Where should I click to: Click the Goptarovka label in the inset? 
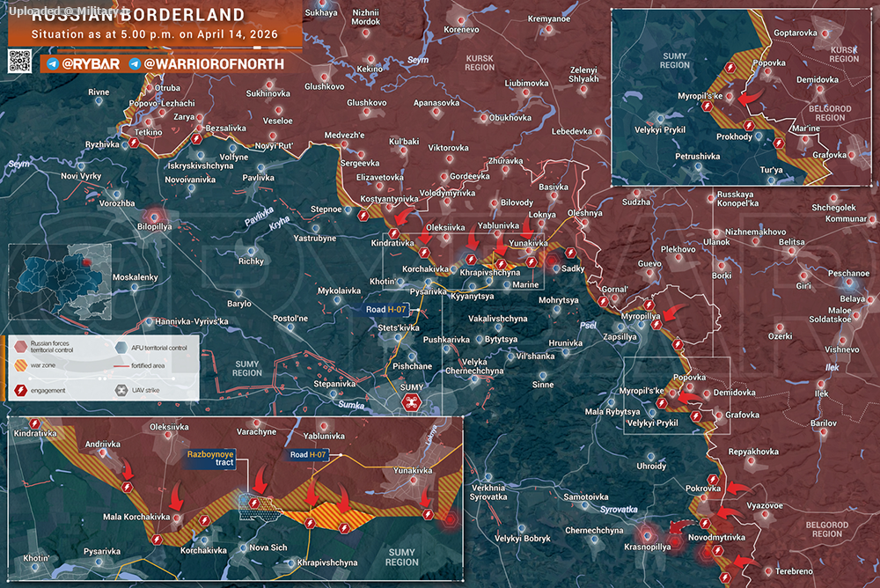(x=796, y=33)
